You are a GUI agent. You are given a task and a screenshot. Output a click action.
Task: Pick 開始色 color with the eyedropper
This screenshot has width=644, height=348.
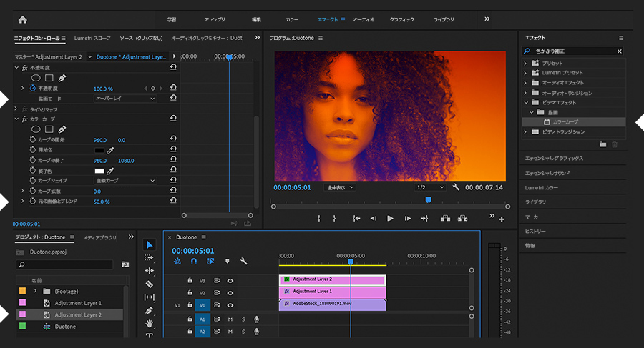[110, 151]
